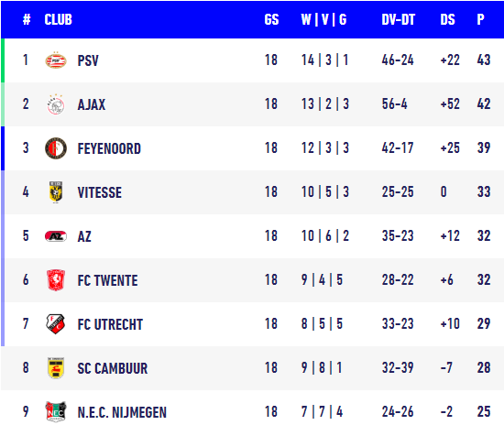This screenshot has height=436, width=504.
Task: Click the AZ club logo
Action: 56,236
